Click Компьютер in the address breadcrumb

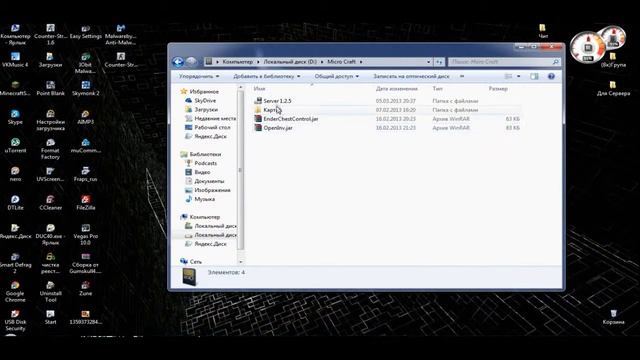(x=238, y=62)
